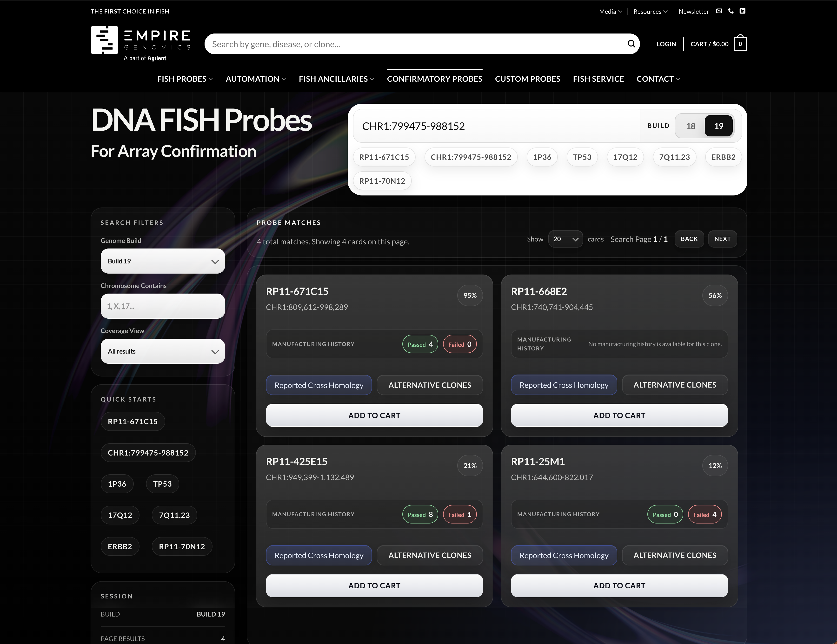The image size is (837, 644).
Task: Add RP11-671C15 to cart
Action: pos(374,415)
